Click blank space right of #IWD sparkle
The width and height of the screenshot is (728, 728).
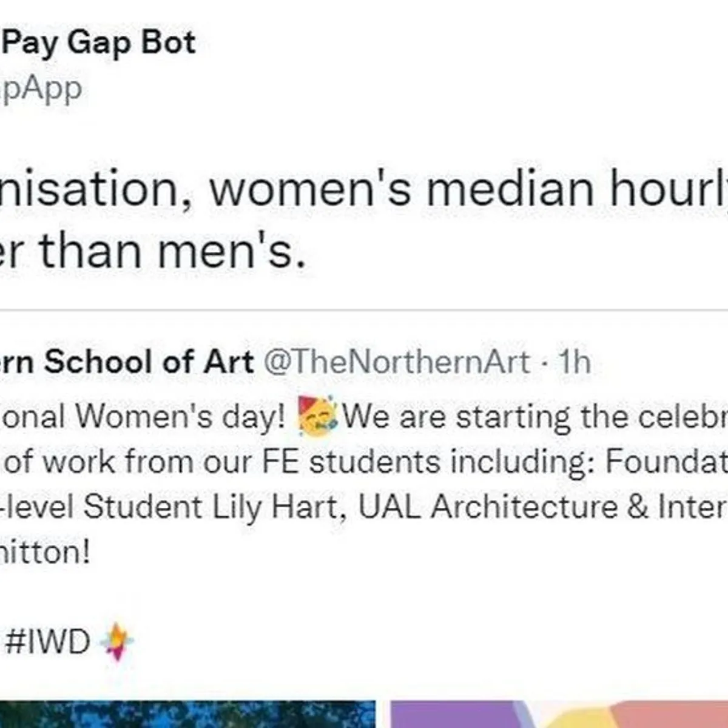[x=425, y=642]
